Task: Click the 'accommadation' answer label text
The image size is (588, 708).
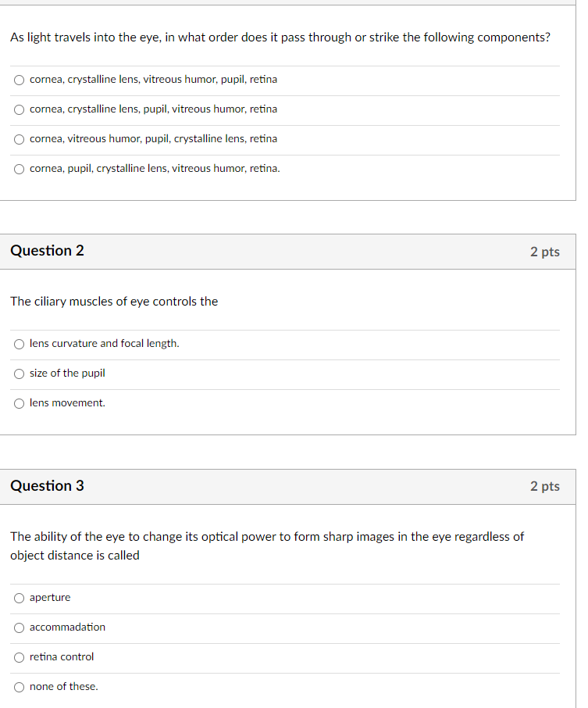Action: click(x=67, y=628)
